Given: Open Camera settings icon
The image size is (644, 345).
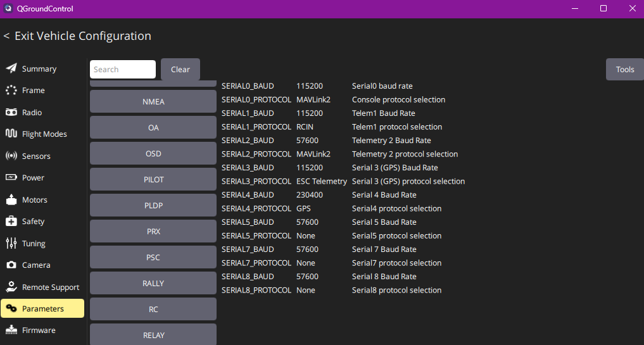Looking at the screenshot, I should tap(11, 265).
